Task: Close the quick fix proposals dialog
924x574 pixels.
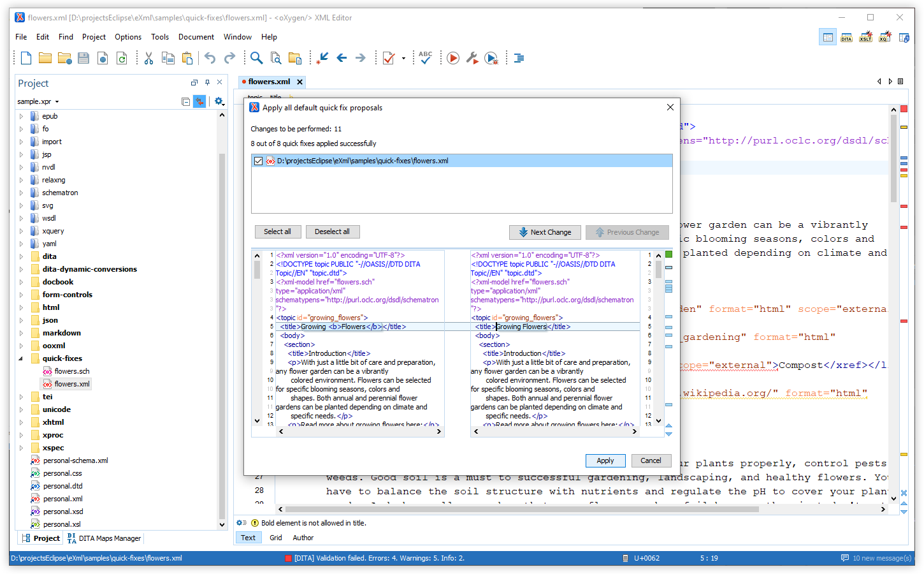Action: (x=670, y=107)
